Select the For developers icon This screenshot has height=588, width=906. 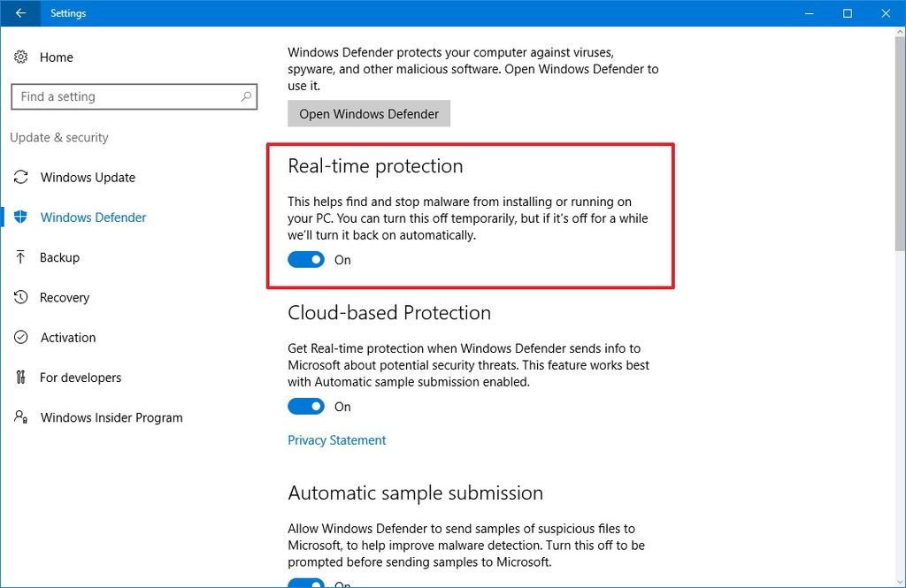pyautogui.click(x=20, y=378)
